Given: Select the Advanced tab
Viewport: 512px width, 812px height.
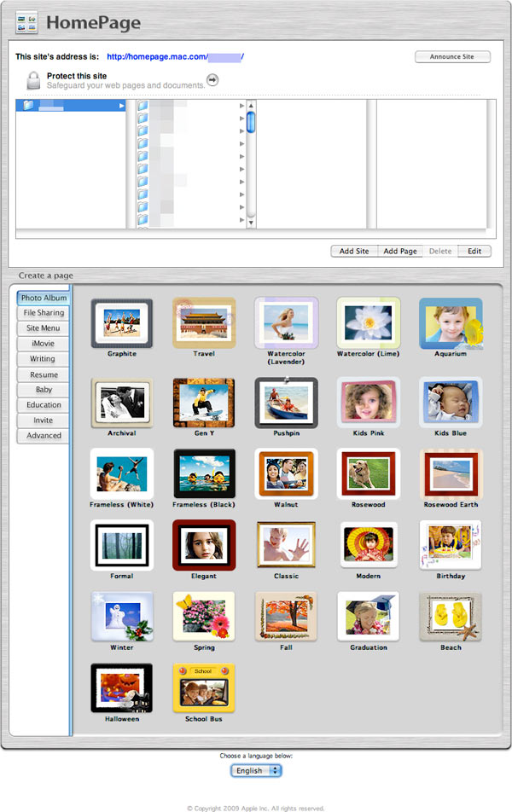Looking at the screenshot, I should tap(44, 436).
